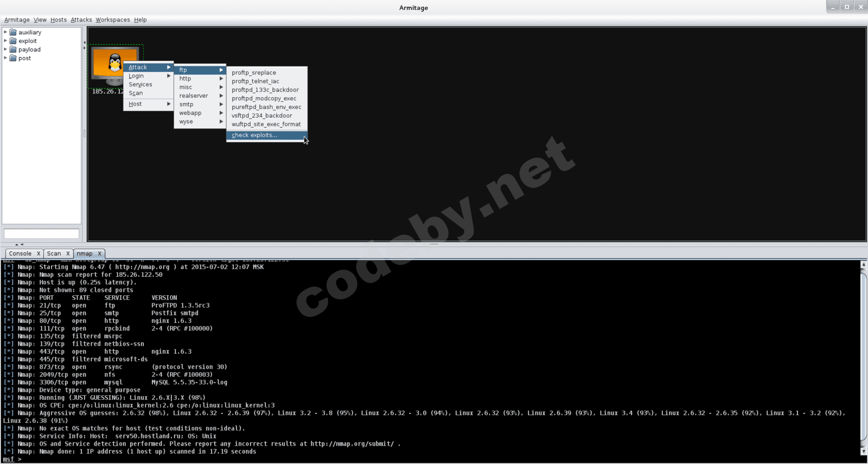Viewport: 868px width, 464px height.
Task: Open the webapp attack submenu
Action: (200, 113)
